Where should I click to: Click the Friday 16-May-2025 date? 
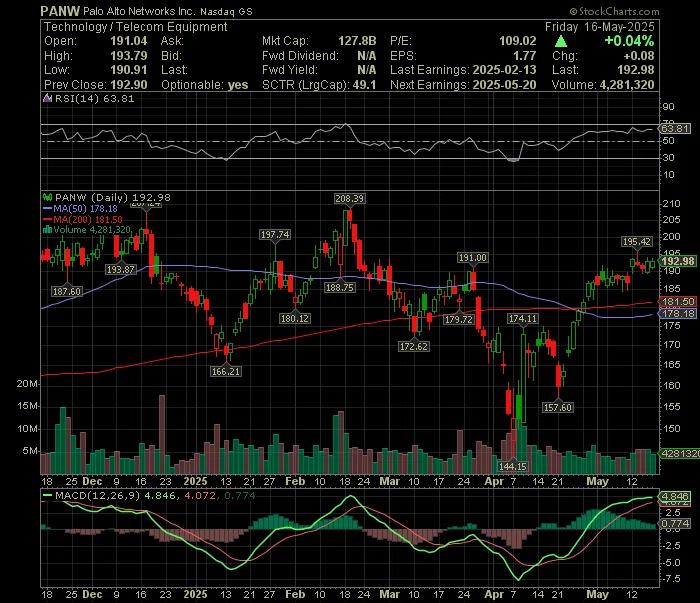(x=600, y=27)
